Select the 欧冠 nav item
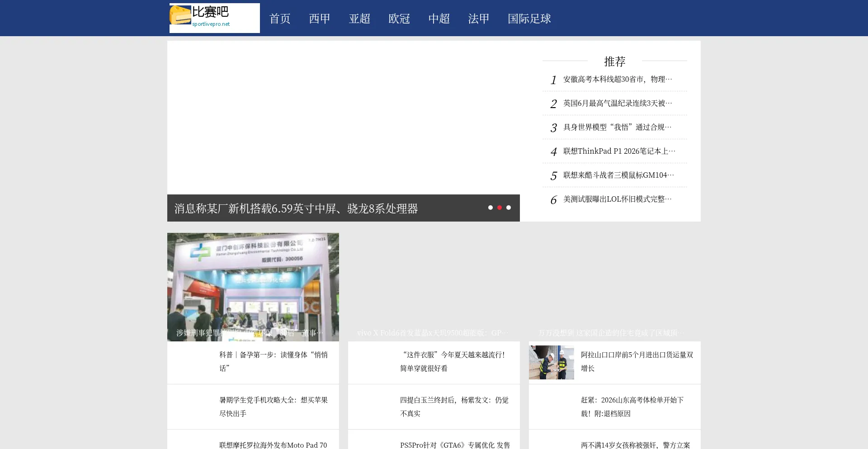The image size is (868, 449). click(x=399, y=19)
